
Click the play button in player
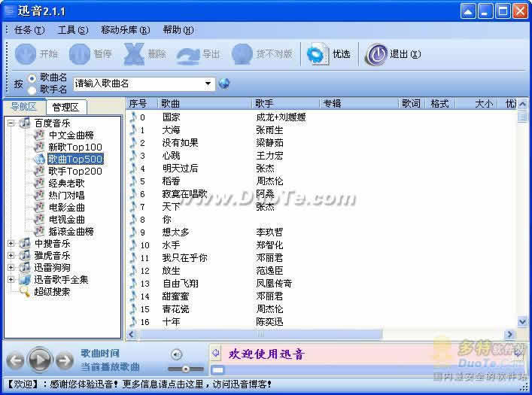coord(40,360)
